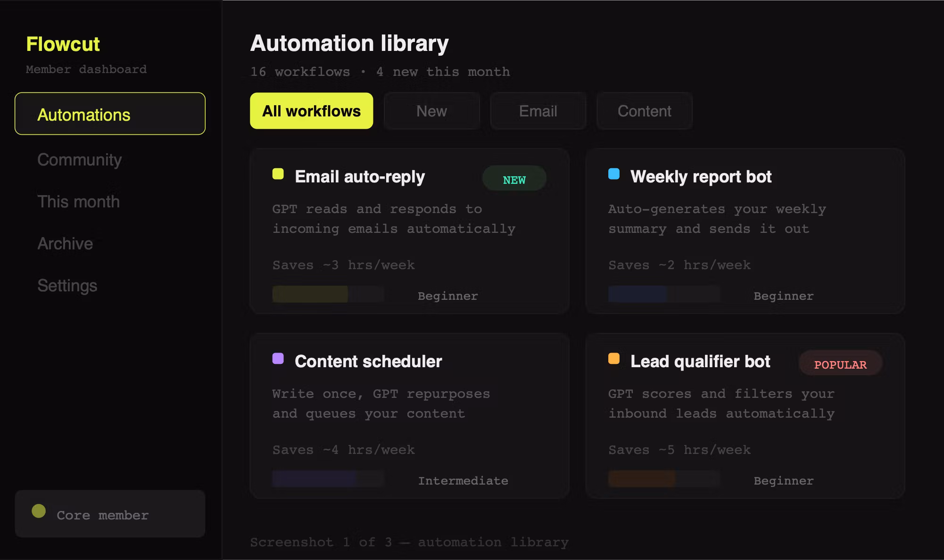Viewport: 944px width, 560px height.
Task: Click the Lead qualifier bot description text
Action: [721, 404]
